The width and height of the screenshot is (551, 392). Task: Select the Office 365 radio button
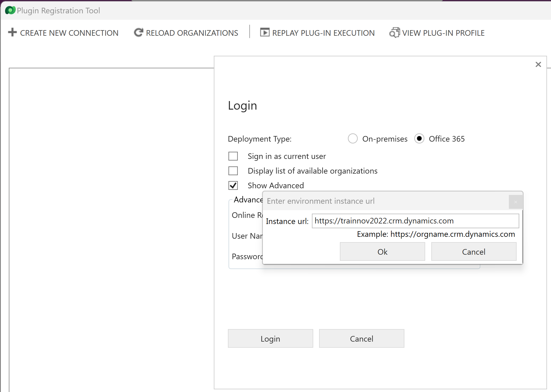click(419, 139)
